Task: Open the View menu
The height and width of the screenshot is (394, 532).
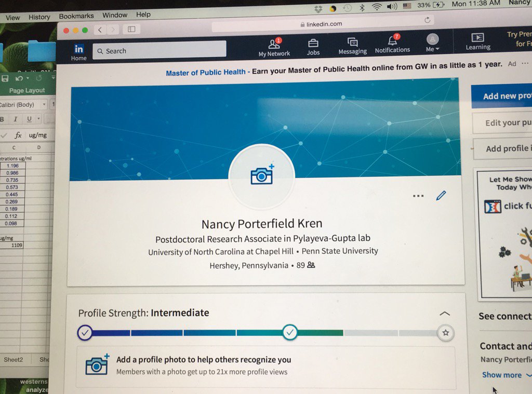Action: click(x=12, y=18)
